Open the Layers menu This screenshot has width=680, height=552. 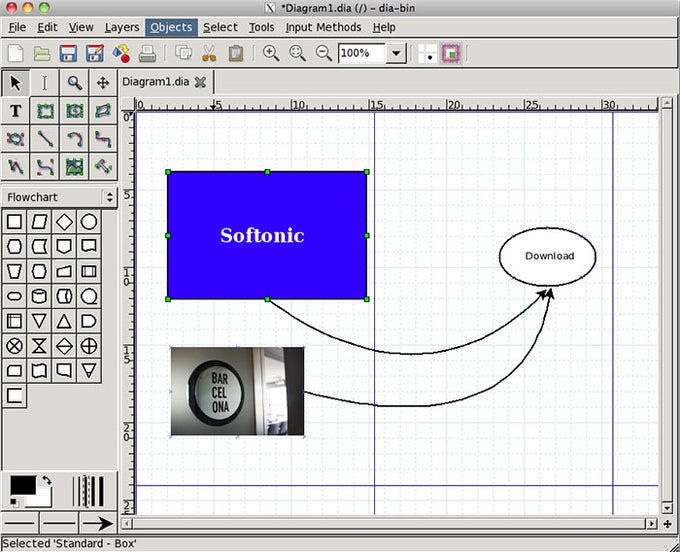pos(122,27)
